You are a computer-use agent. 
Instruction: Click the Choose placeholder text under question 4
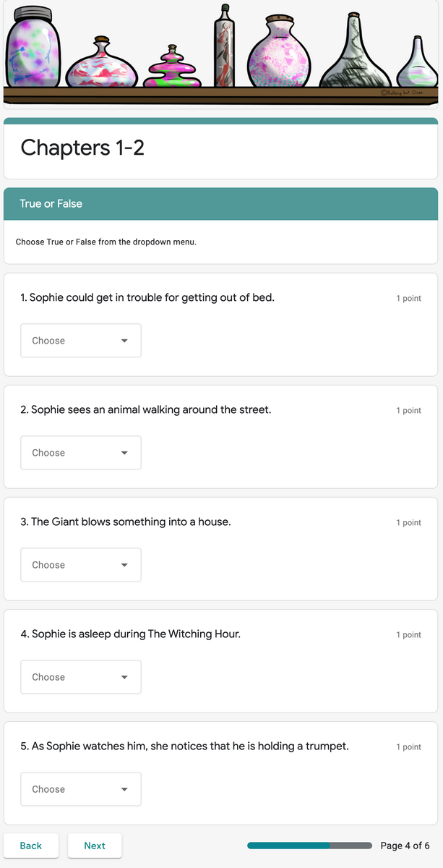[48, 676]
